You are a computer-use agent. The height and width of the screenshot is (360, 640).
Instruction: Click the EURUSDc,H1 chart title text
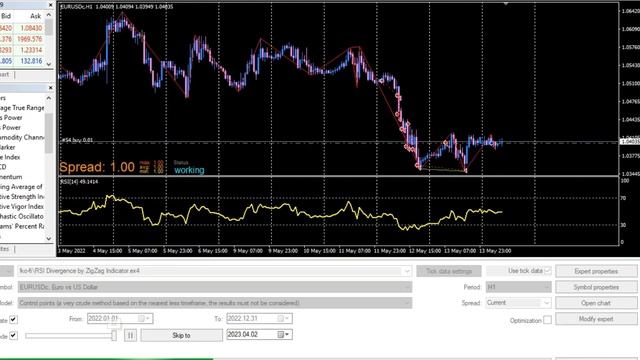76,7
